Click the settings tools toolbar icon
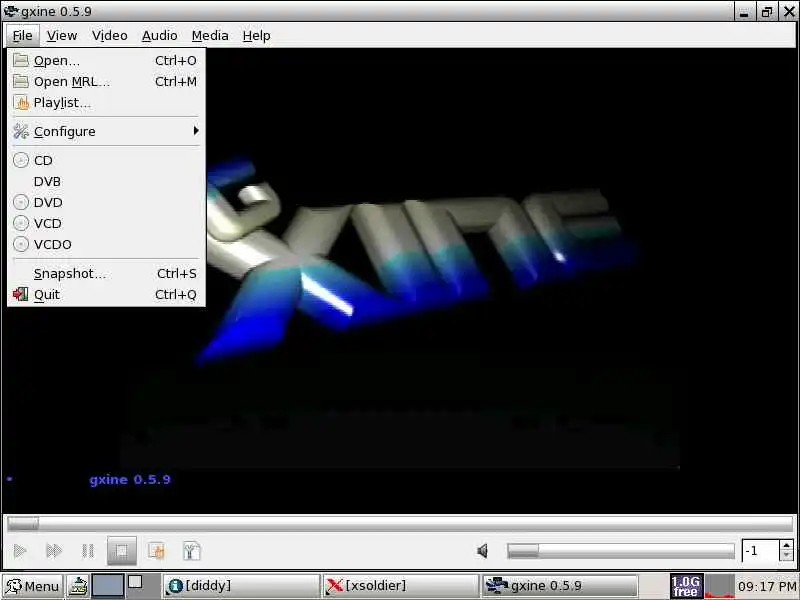The image size is (800, 600). (x=191, y=551)
